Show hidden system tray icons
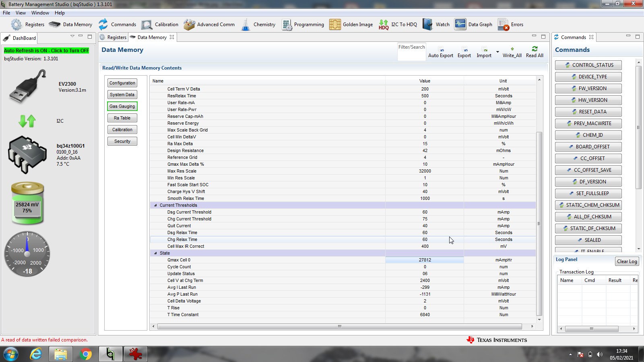The image size is (644, 362). [x=570, y=354]
